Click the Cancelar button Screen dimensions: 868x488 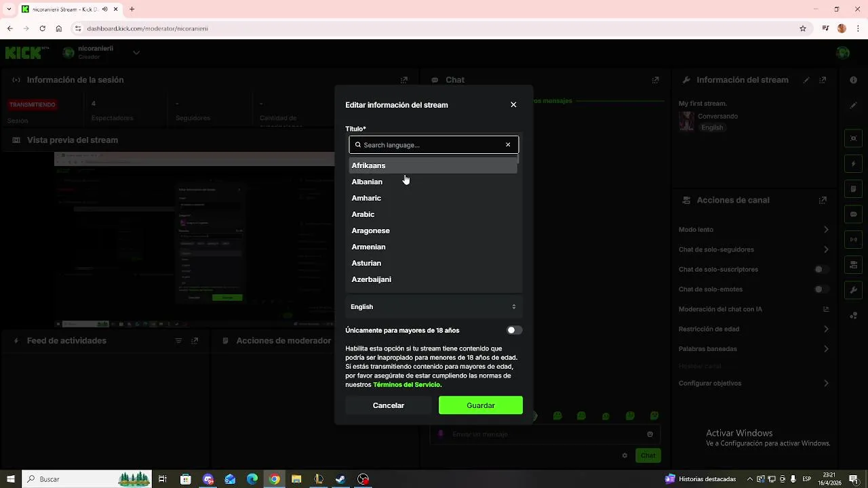point(389,405)
